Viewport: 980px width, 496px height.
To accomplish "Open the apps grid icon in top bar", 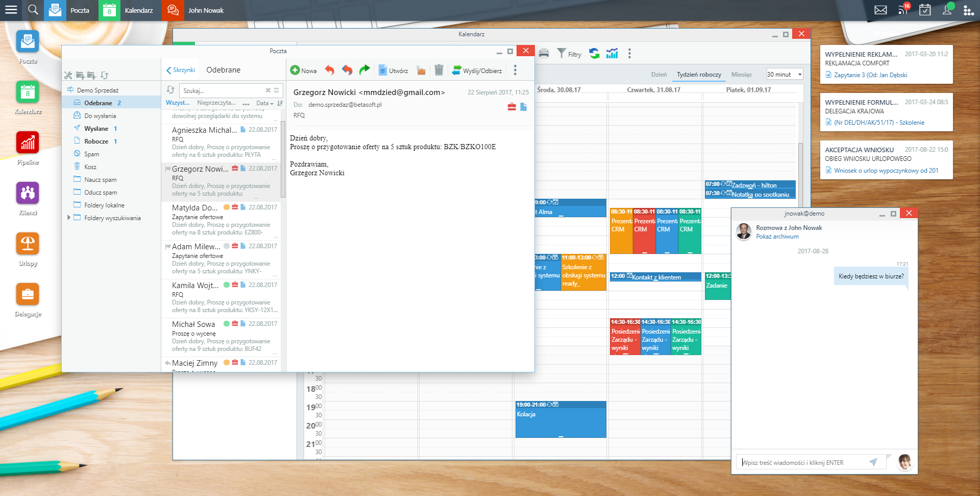I will [968, 10].
